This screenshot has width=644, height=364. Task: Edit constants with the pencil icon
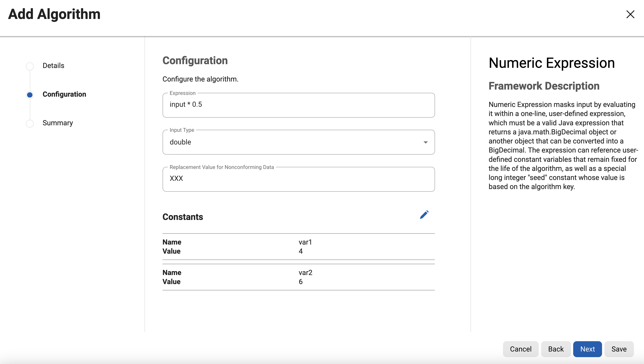point(424,215)
